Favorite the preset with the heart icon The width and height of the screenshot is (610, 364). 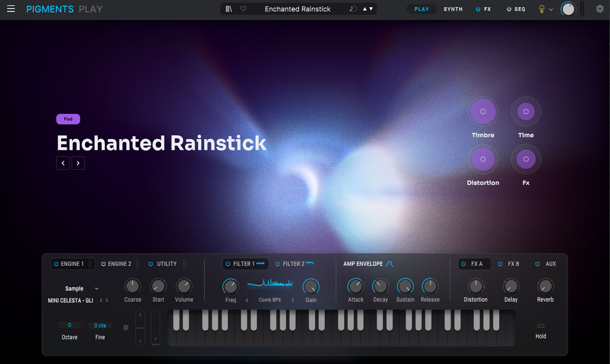tap(243, 9)
